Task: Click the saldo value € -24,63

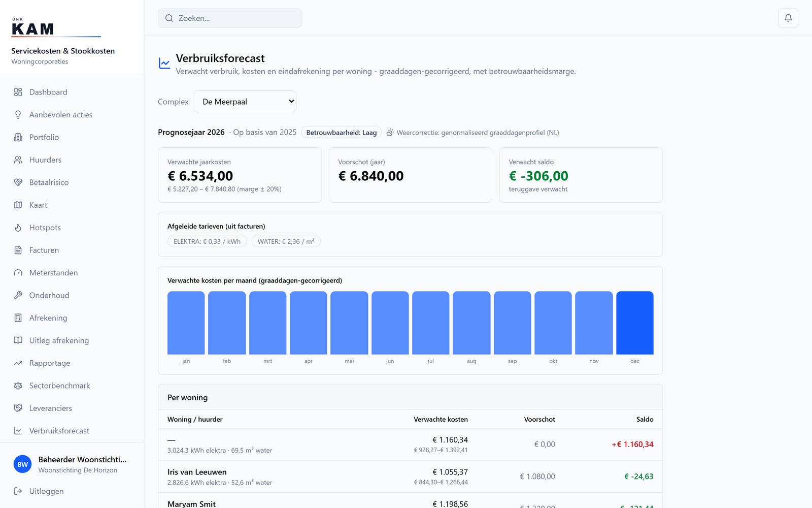Action: 638,477
